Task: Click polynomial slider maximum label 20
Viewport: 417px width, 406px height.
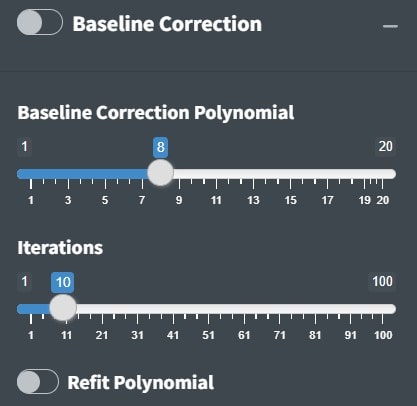Action: 385,146
